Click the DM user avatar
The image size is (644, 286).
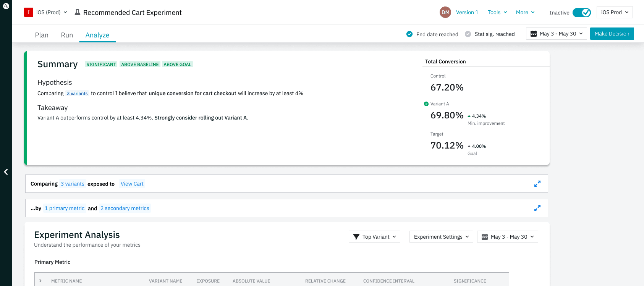pyautogui.click(x=445, y=12)
